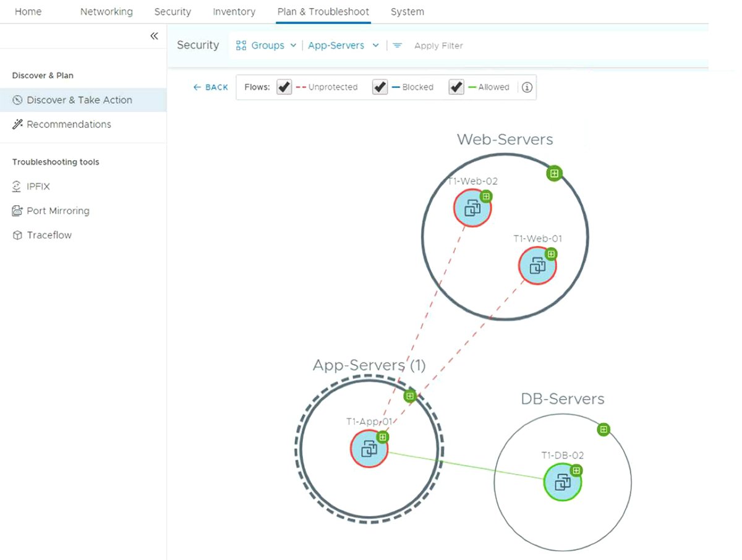The height and width of the screenshot is (560, 742).
Task: Click the filter icon beside Apply Filter
Action: (398, 46)
